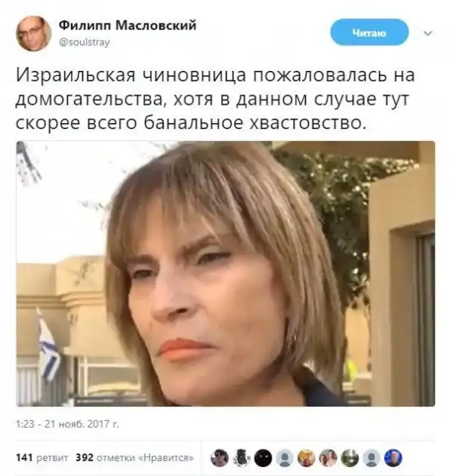Open Филипп Масловский's profile avatar
Image resolution: width=453 pixels, height=476 pixels.
tap(34, 33)
